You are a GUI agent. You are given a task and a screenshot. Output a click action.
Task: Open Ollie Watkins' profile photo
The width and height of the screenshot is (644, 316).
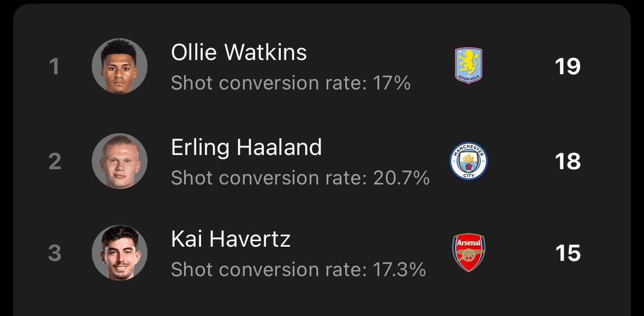click(x=120, y=66)
